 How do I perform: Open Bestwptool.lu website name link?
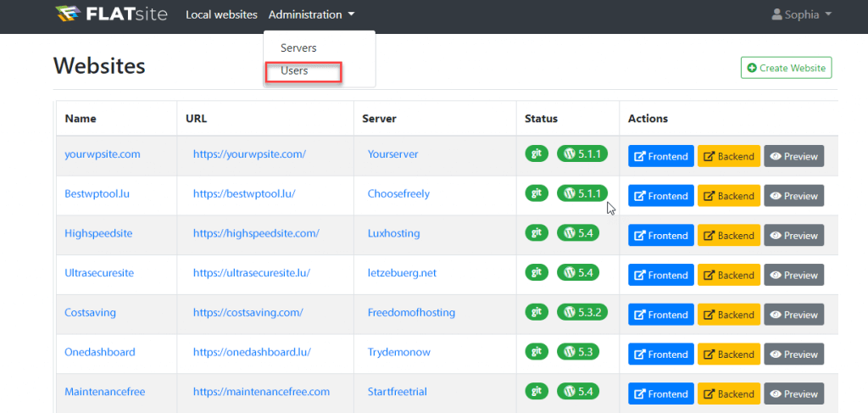click(97, 193)
